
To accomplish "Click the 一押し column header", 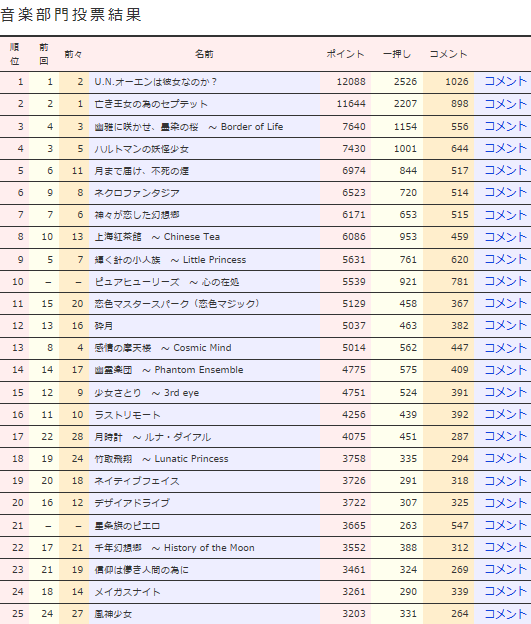I will tap(397, 54).
